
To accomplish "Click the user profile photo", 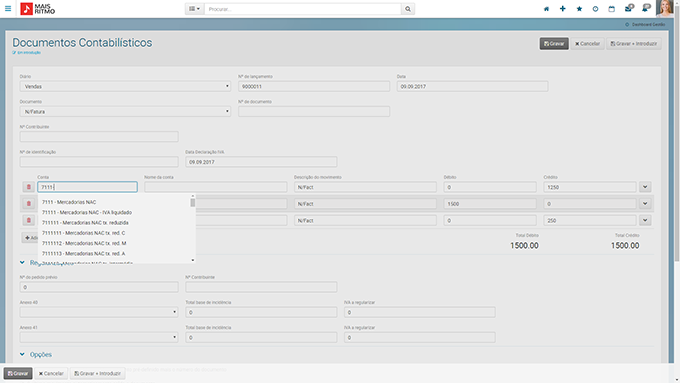I will (664, 8).
